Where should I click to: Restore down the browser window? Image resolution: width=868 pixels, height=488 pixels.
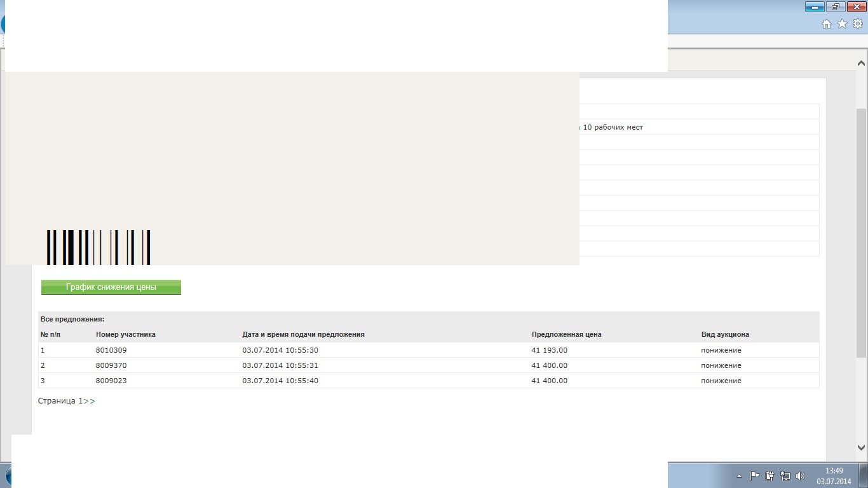835,7
